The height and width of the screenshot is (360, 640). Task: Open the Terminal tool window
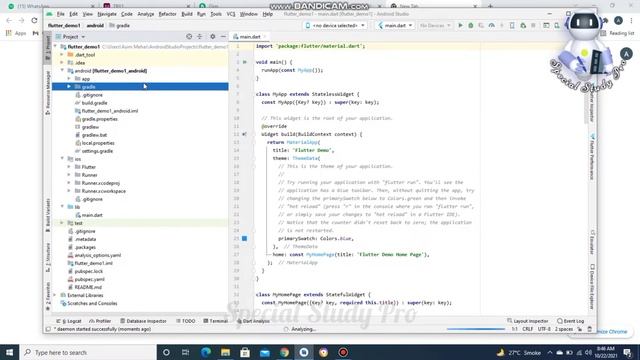pyautogui.click(x=216, y=321)
